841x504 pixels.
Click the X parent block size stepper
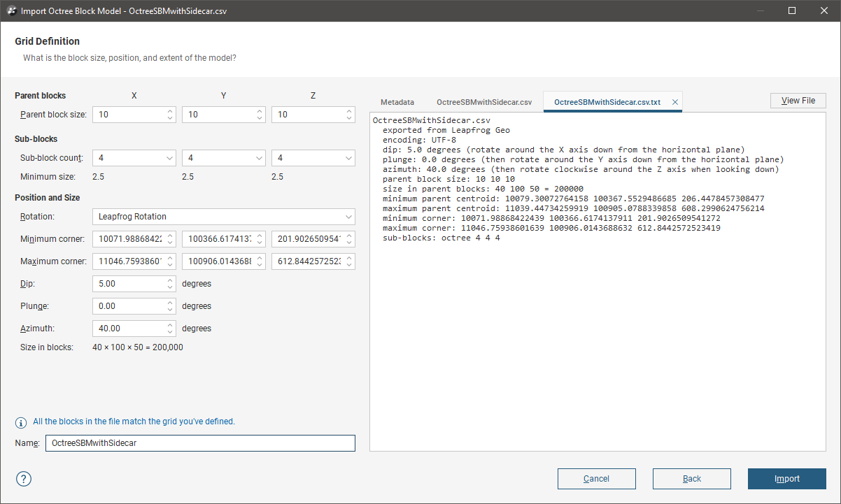(171, 114)
